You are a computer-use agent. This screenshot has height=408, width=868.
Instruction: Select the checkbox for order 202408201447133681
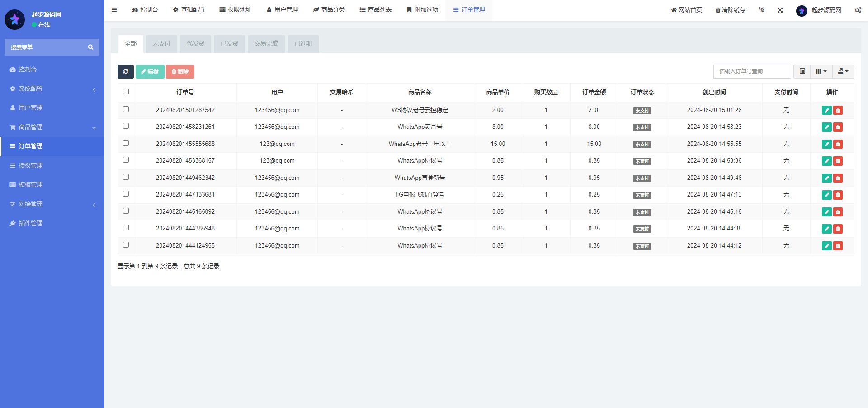(126, 194)
